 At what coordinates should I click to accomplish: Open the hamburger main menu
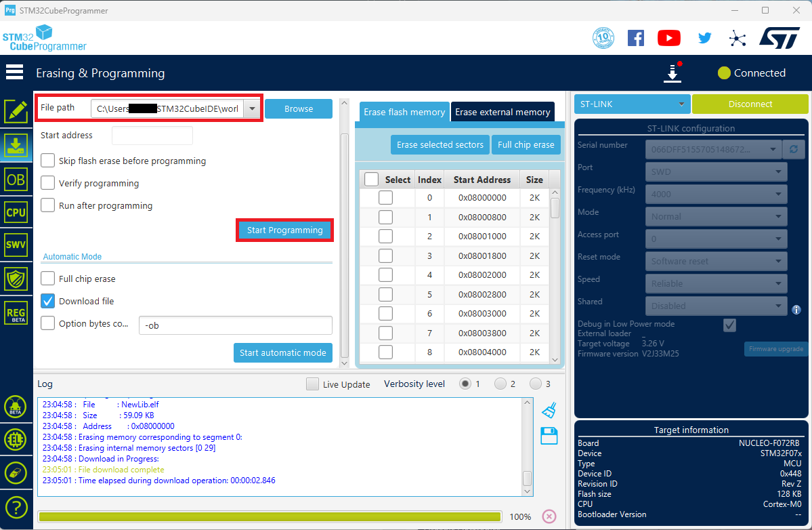pos(14,72)
